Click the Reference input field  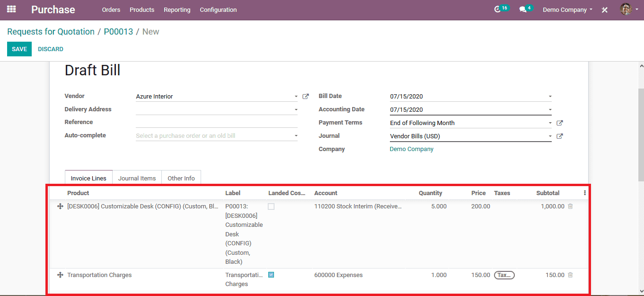tap(216, 122)
